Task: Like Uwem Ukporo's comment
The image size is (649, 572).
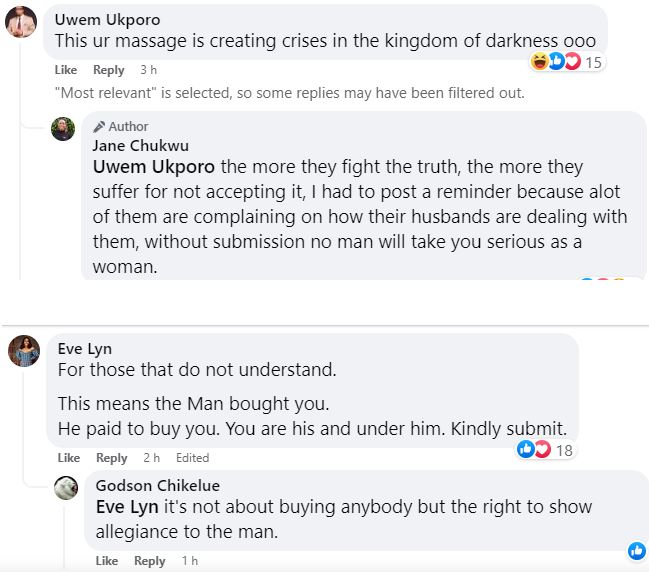Action: click(x=66, y=70)
